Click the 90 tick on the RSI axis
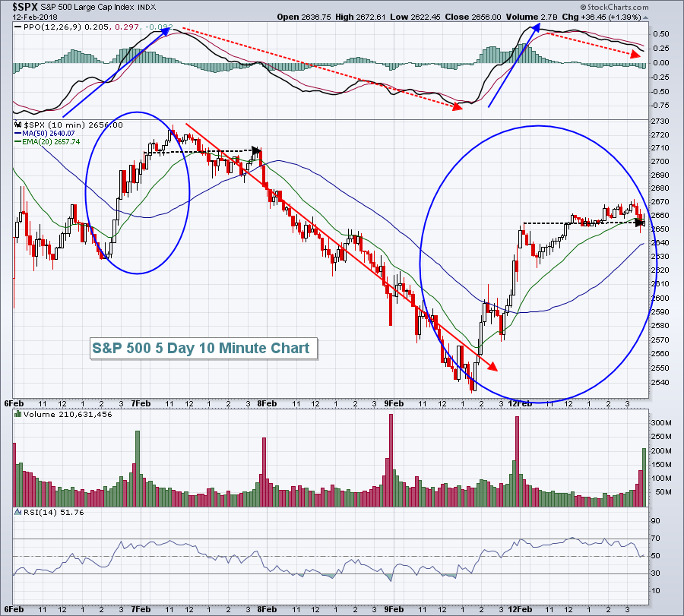The width and height of the screenshot is (684, 616). click(656, 521)
